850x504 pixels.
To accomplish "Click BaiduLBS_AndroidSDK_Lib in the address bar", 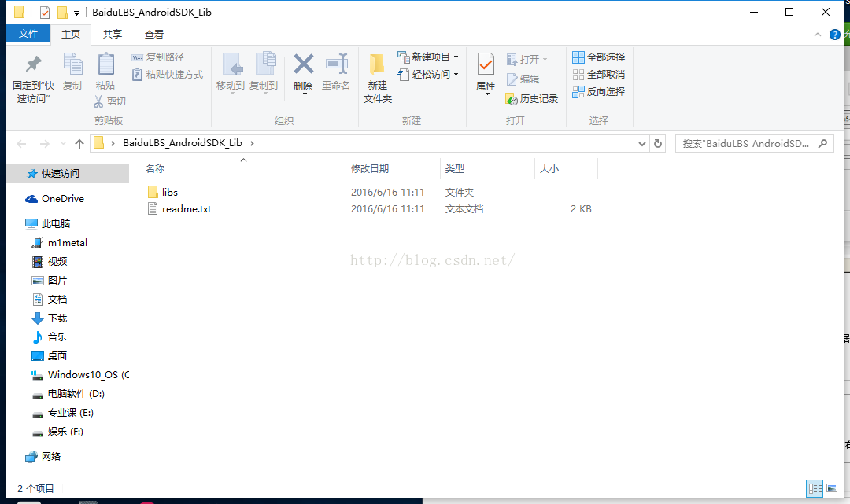I will [x=182, y=143].
